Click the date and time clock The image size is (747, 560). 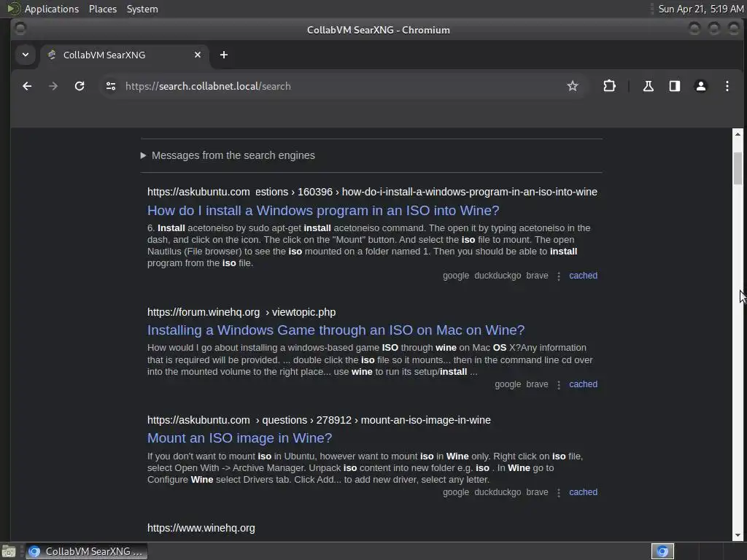coord(701,9)
